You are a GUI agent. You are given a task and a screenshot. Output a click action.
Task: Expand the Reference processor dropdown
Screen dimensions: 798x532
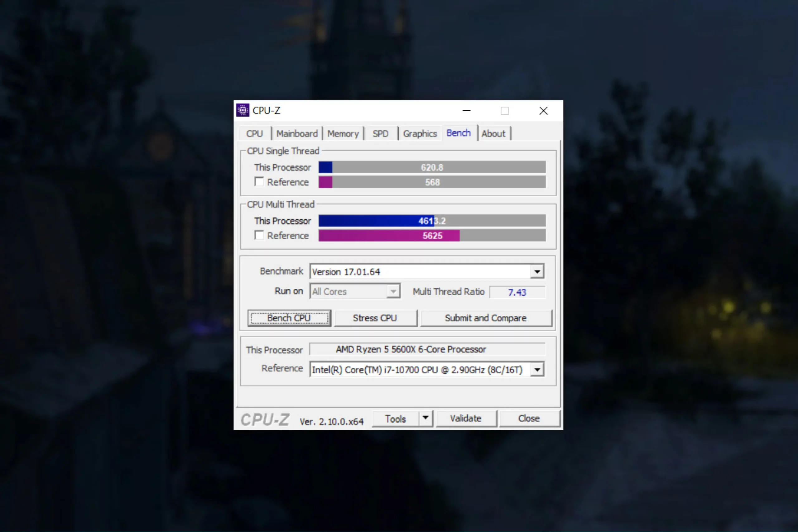click(x=537, y=370)
